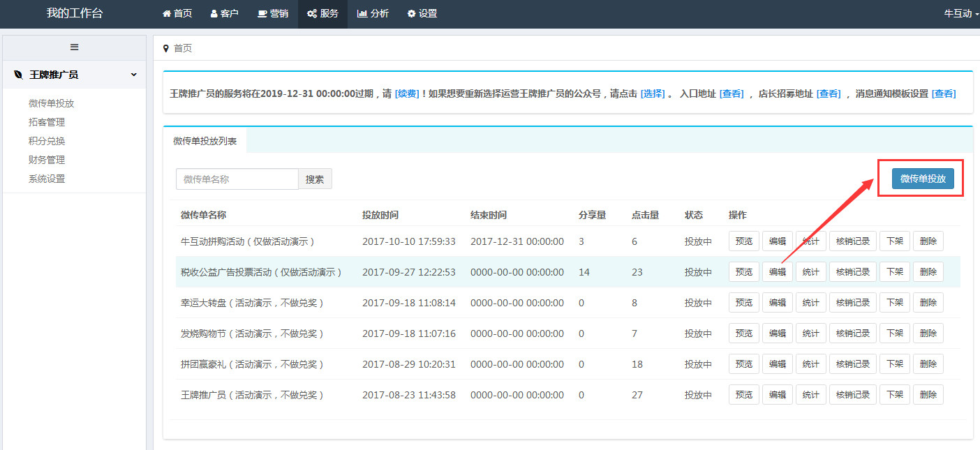Image resolution: width=980 pixels, height=450 pixels.
Task: Click 删除 for 牛互动拼购活动 row
Action: click(928, 241)
